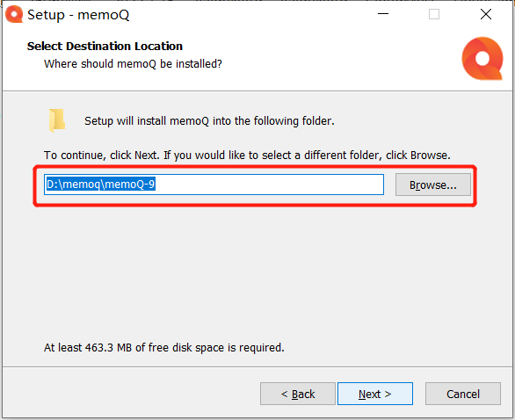Click the 'Select Destination Location' heading
The height and width of the screenshot is (420, 515).
point(105,46)
